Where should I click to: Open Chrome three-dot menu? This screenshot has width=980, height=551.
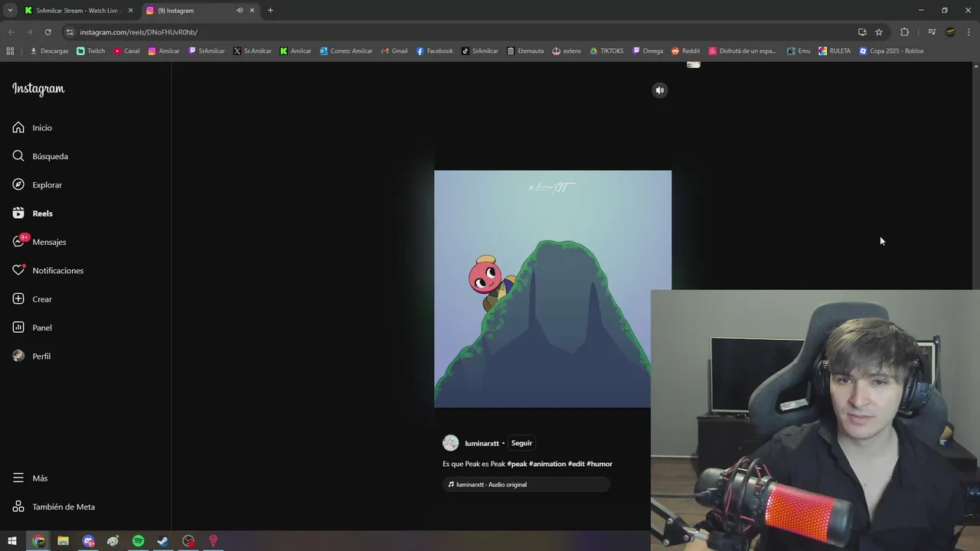coord(969,32)
